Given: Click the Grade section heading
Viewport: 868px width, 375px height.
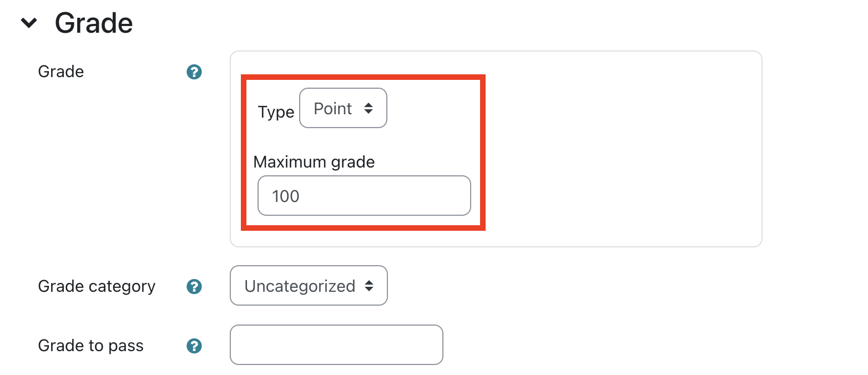Looking at the screenshot, I should [94, 23].
